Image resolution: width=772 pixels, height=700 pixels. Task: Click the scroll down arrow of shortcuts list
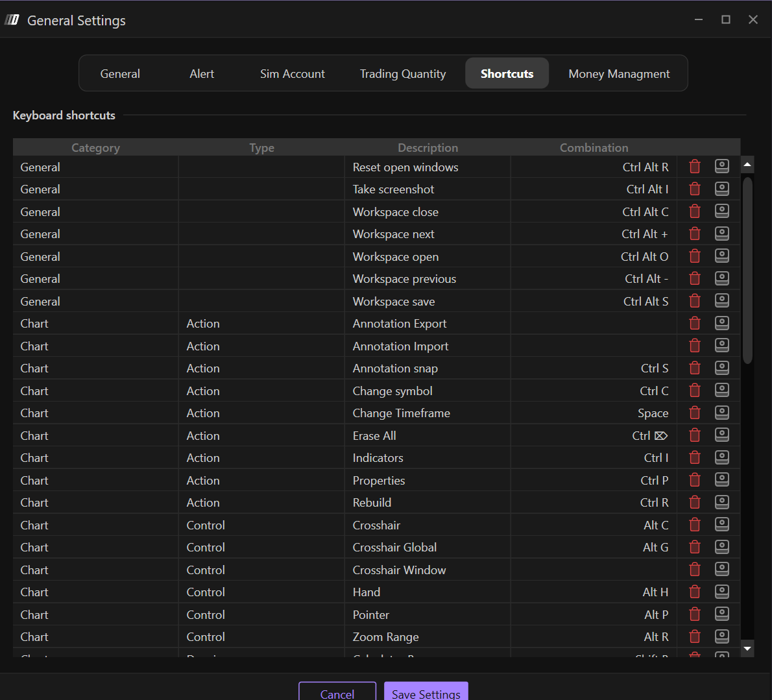pos(747,648)
